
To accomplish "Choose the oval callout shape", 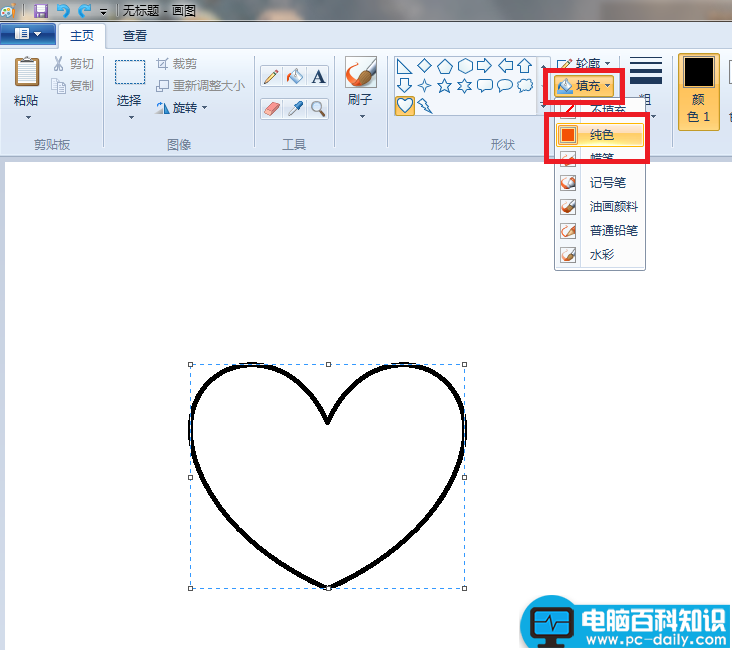I will pyautogui.click(x=505, y=85).
